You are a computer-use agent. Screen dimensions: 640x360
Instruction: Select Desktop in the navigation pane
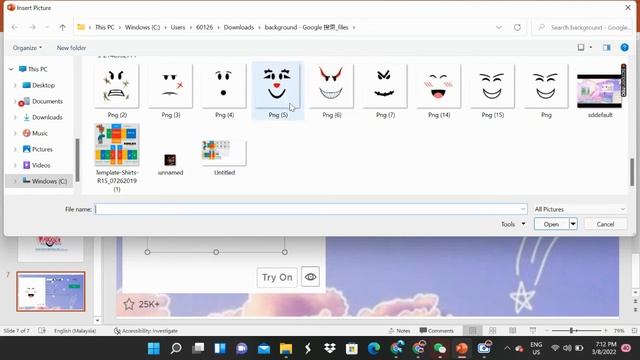coord(43,85)
